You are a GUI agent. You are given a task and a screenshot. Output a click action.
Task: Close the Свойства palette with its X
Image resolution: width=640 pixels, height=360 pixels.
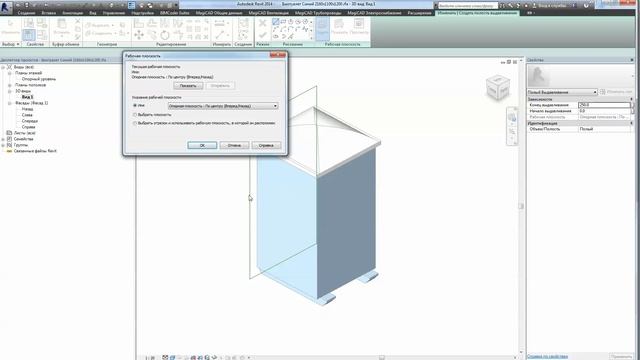[x=632, y=60]
